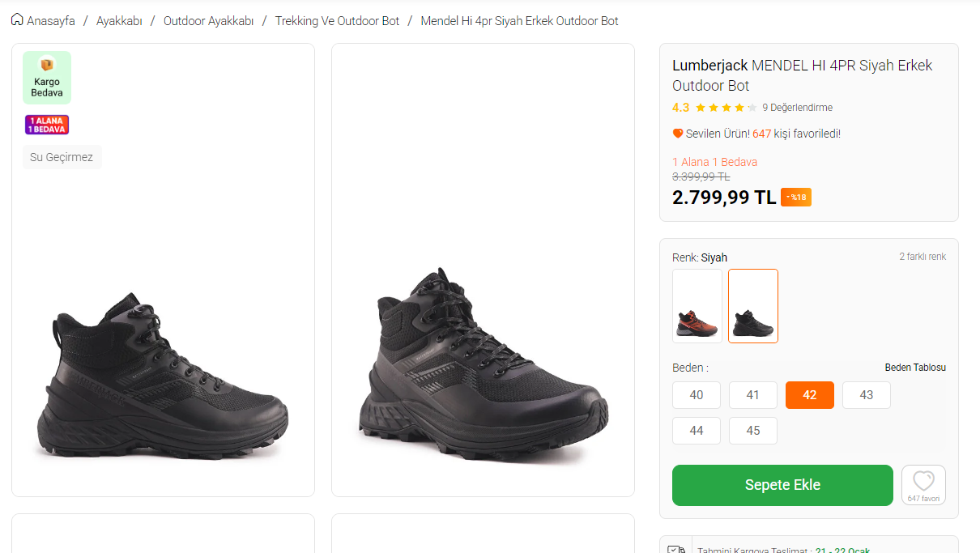Click the 1 Alana 1 Bedava badge

click(47, 125)
